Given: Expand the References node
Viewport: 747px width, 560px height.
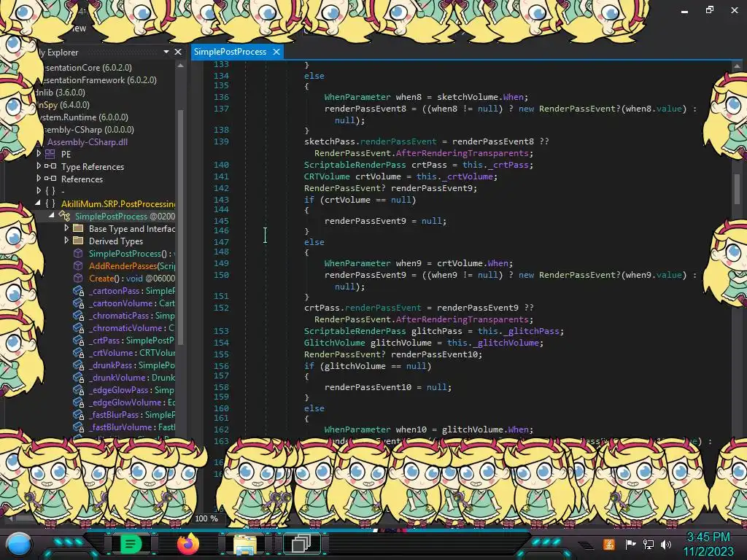Looking at the screenshot, I should (39, 178).
